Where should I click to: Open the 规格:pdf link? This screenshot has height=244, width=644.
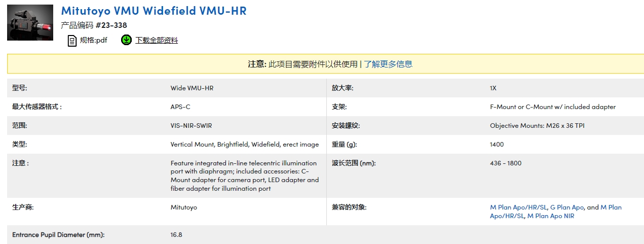[x=94, y=41]
